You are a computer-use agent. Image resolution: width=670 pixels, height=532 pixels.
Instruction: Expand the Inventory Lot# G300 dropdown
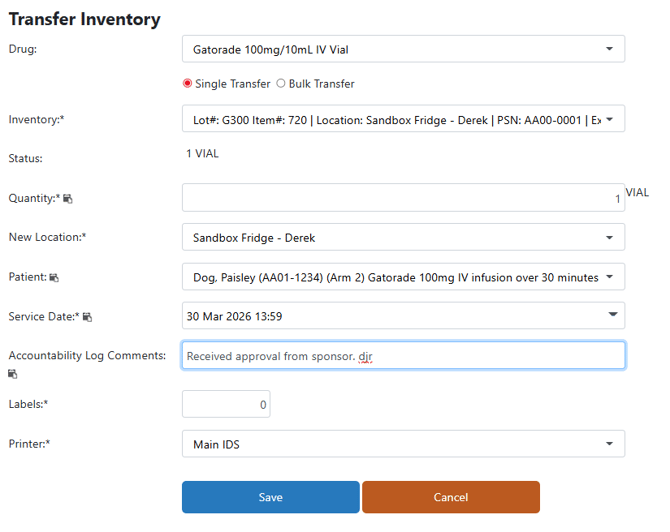click(x=403, y=119)
